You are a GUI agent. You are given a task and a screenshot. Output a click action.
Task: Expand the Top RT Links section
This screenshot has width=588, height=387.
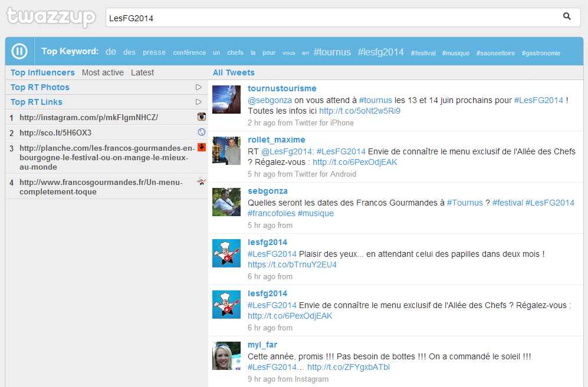pos(199,102)
